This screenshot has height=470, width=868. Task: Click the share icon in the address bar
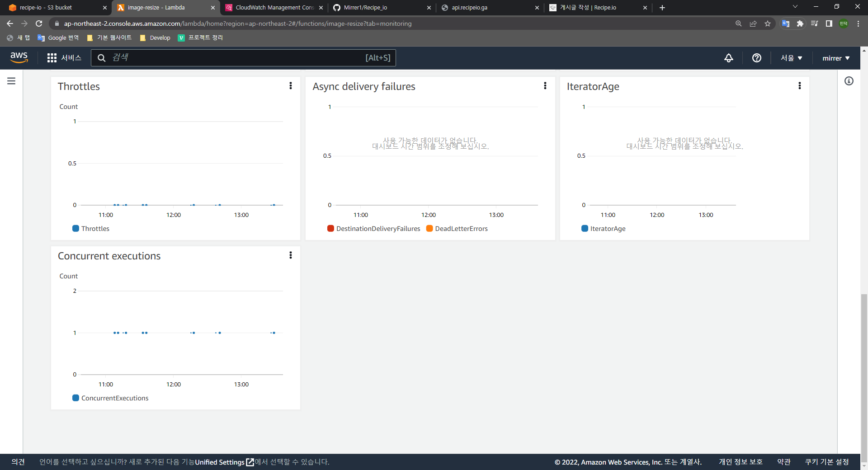[753, 23]
